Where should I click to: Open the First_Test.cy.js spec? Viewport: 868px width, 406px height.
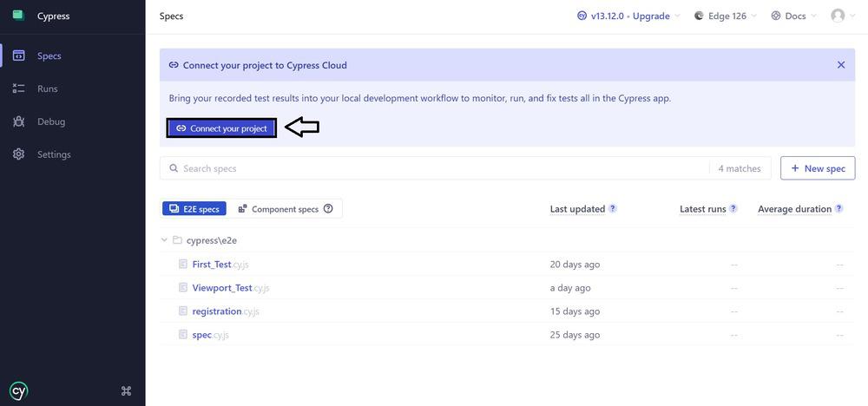click(220, 265)
